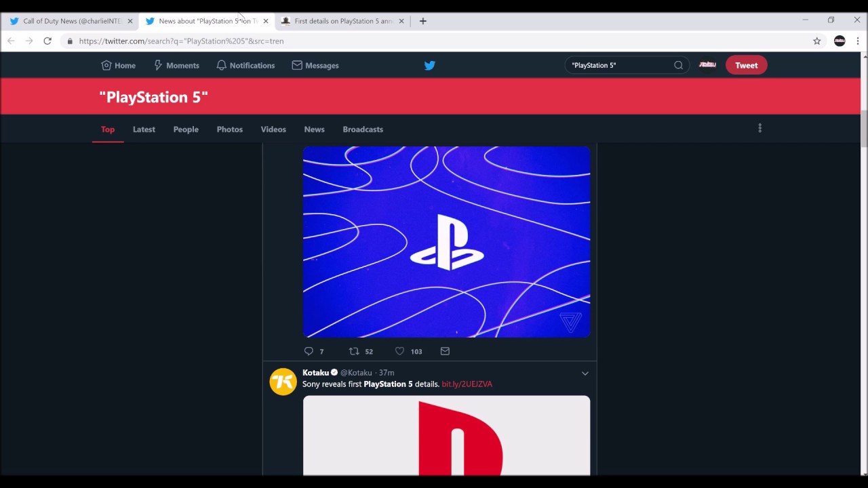Retweet the tweet with 52 retweets

[354, 351]
